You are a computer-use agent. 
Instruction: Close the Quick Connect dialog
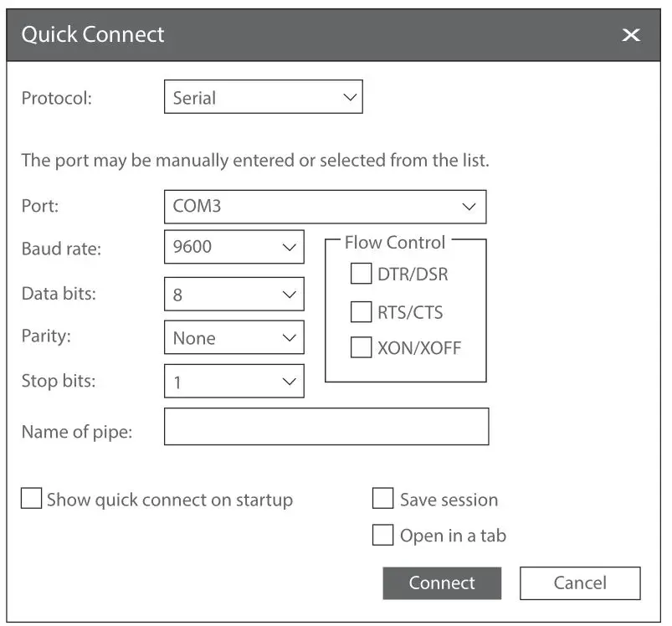pyautogui.click(x=631, y=35)
